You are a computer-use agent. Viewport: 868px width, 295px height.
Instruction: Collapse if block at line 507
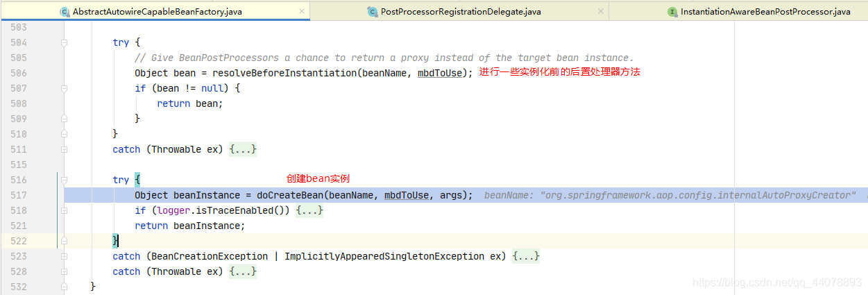pyautogui.click(x=64, y=88)
